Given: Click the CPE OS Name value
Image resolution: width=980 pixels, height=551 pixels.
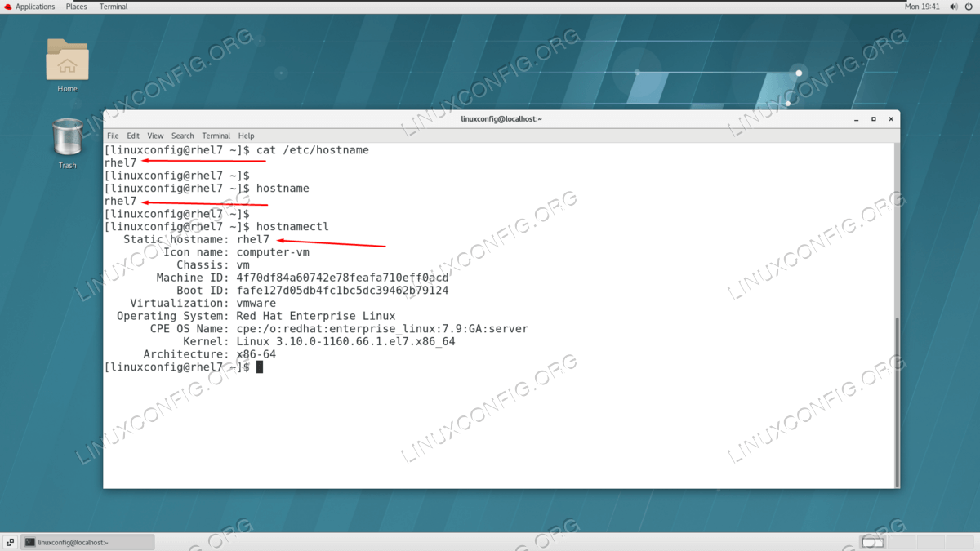Looking at the screenshot, I should pos(382,329).
